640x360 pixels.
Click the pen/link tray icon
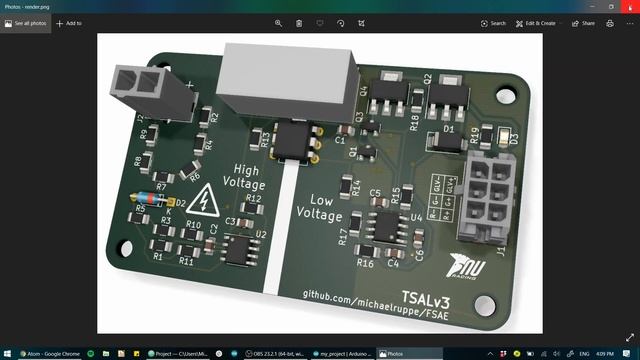pos(570,353)
